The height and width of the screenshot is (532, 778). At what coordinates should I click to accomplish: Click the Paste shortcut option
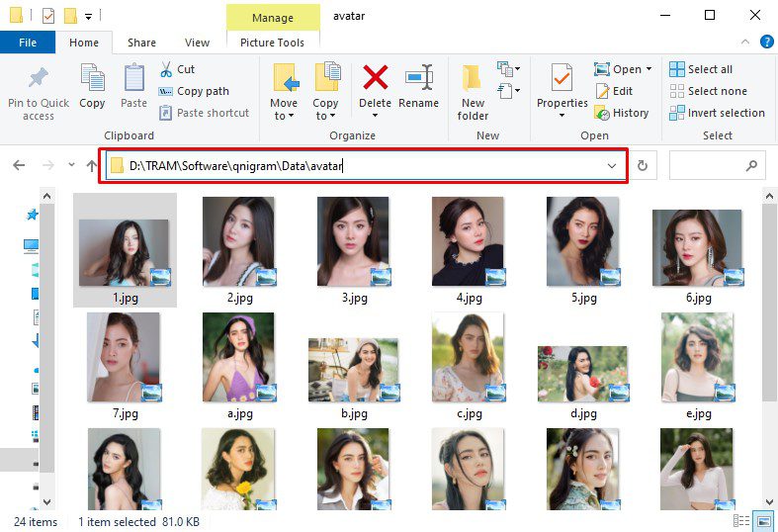(204, 113)
